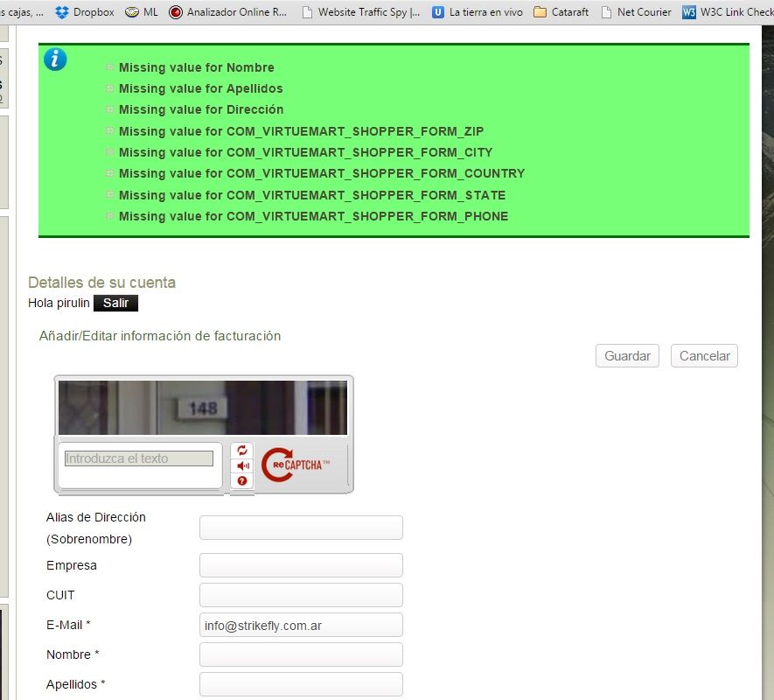Reload the reCAPTCHA challenge image
The width and height of the screenshot is (774, 700).
[x=242, y=450]
